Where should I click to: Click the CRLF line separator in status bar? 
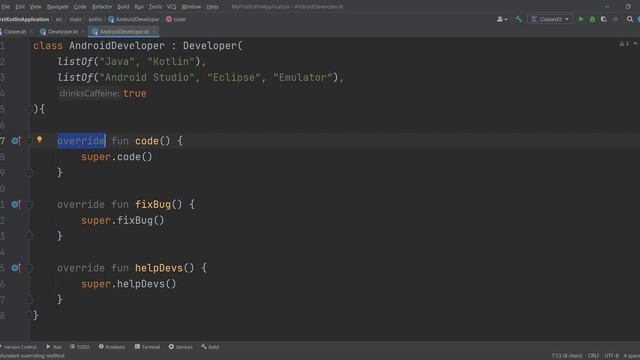pyautogui.click(x=593, y=356)
